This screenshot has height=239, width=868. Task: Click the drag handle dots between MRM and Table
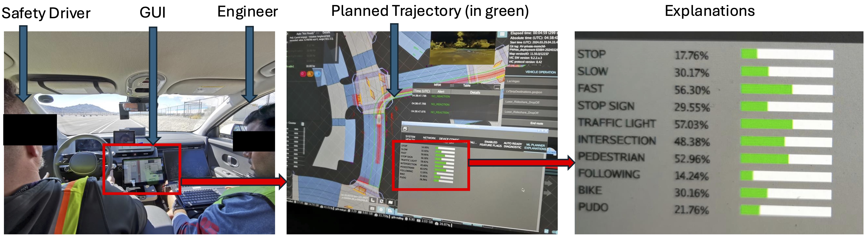tap(452, 86)
